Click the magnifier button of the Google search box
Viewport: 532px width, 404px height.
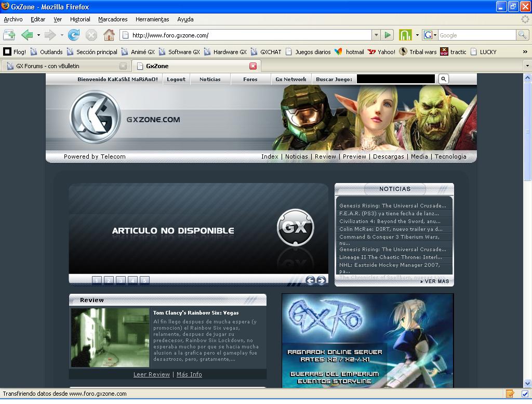(522, 35)
